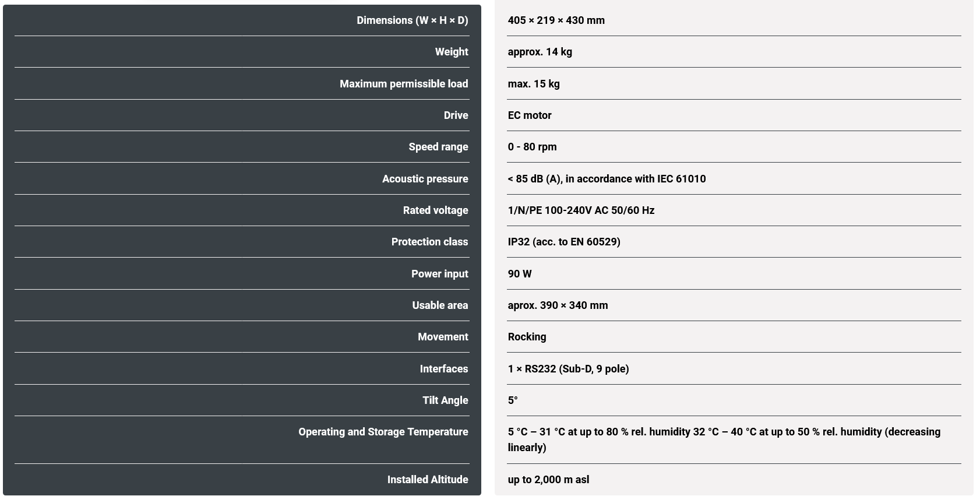Select the approx. 14 kg value
Viewport: 980px width, 503px height.
click(540, 52)
